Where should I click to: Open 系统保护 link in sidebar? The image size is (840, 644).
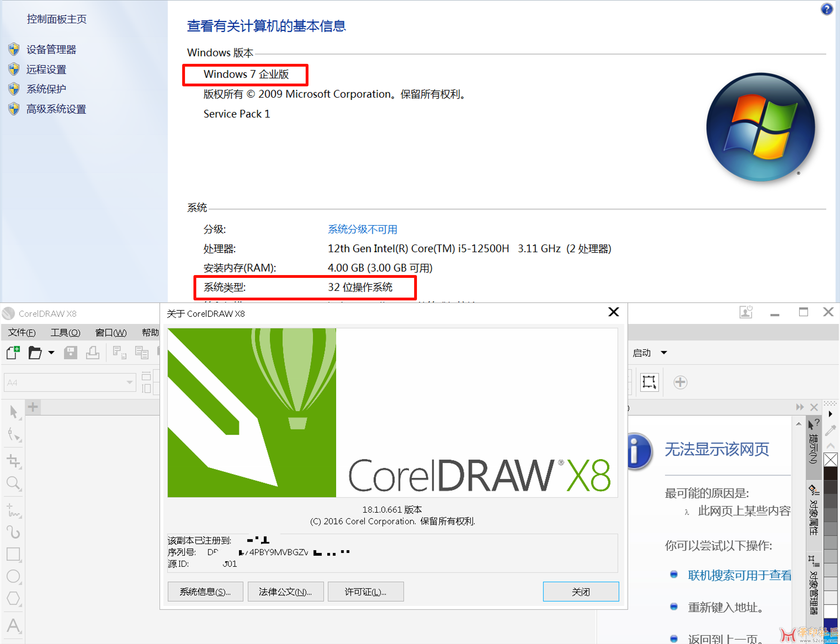(46, 89)
